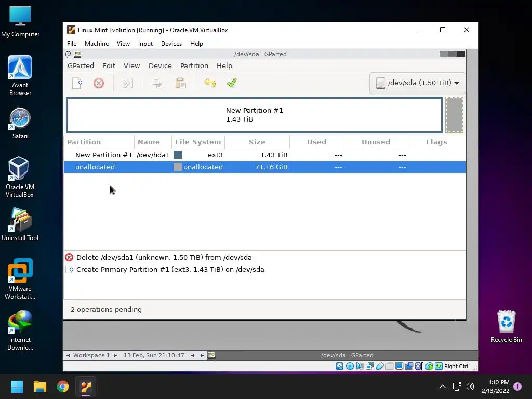Screen dimensions: 532x399
Task: Click the CPU virtualization V icon in status bar
Action: (x=418, y=366)
